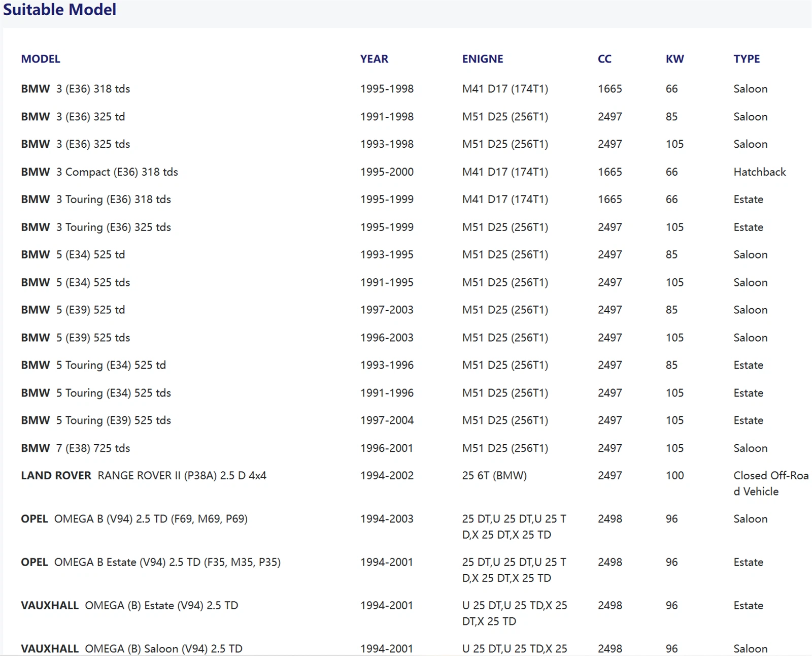Click BMW 5 (E39) 525 td model
Screen dimensions: 812x656
pyautogui.click(x=73, y=310)
